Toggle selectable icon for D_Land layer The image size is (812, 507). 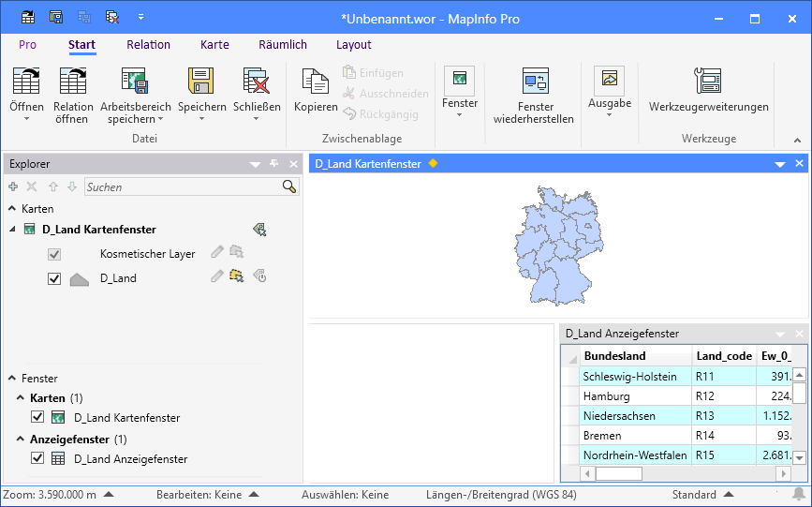(x=237, y=276)
